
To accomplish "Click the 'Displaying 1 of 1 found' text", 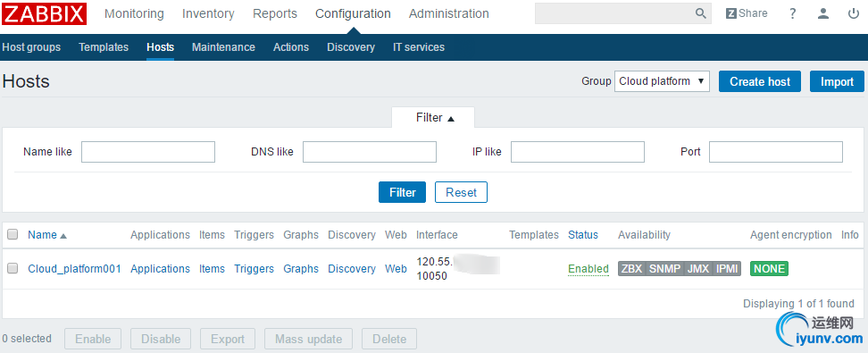I will coord(798,304).
